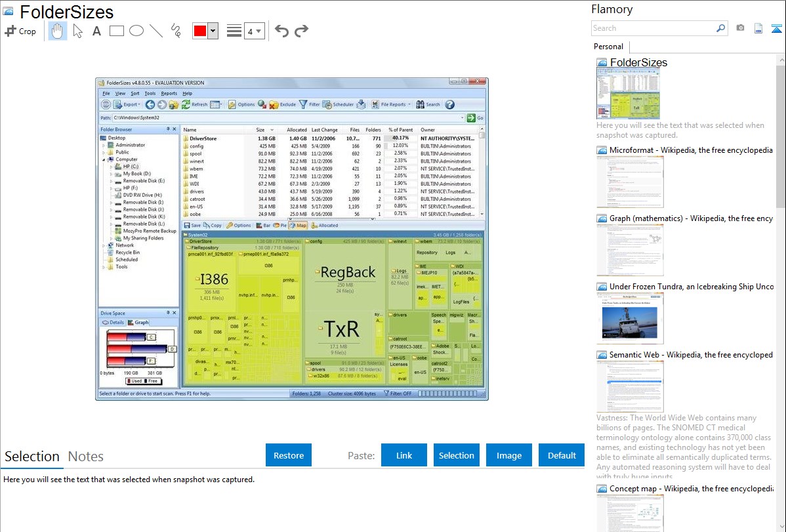Open the Semantic Web snapshot thumbnail

630,386
